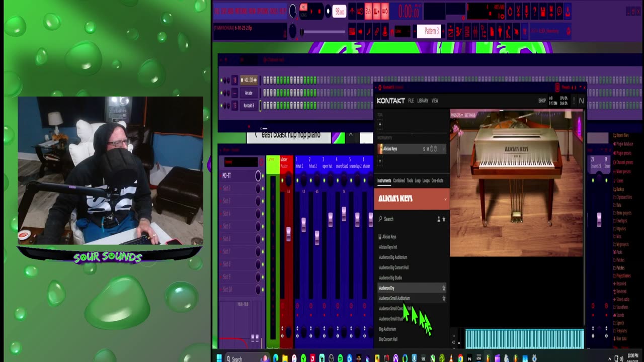Open the Packs folder in FL browser

click(619, 252)
